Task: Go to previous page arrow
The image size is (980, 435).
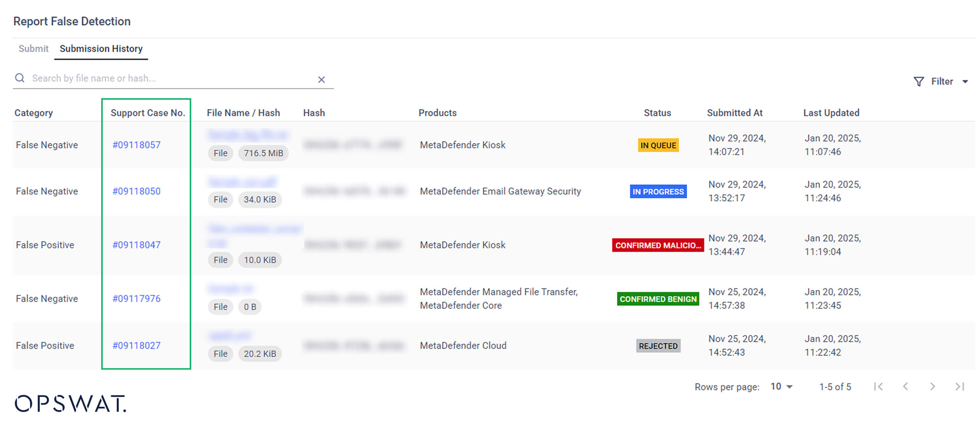Action: tap(905, 387)
